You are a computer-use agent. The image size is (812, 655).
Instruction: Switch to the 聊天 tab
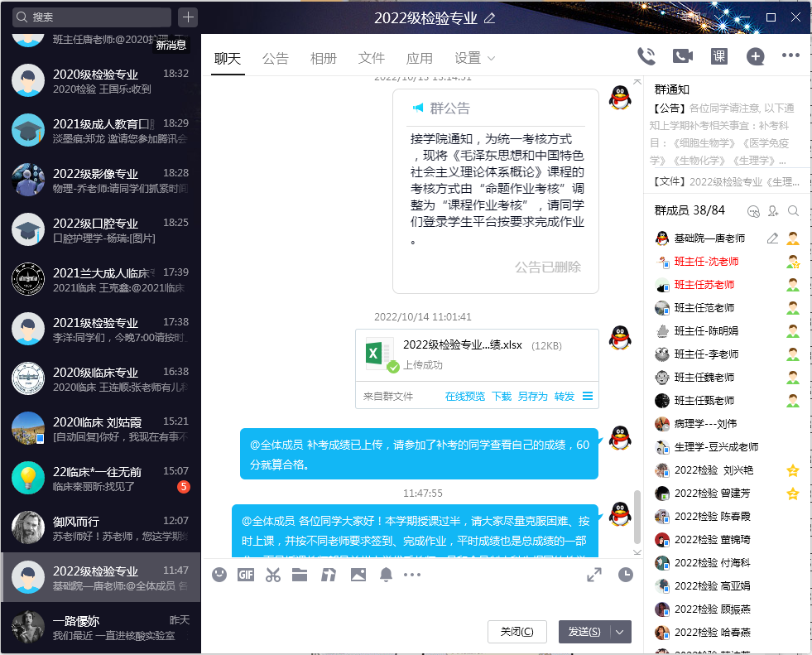click(x=228, y=59)
